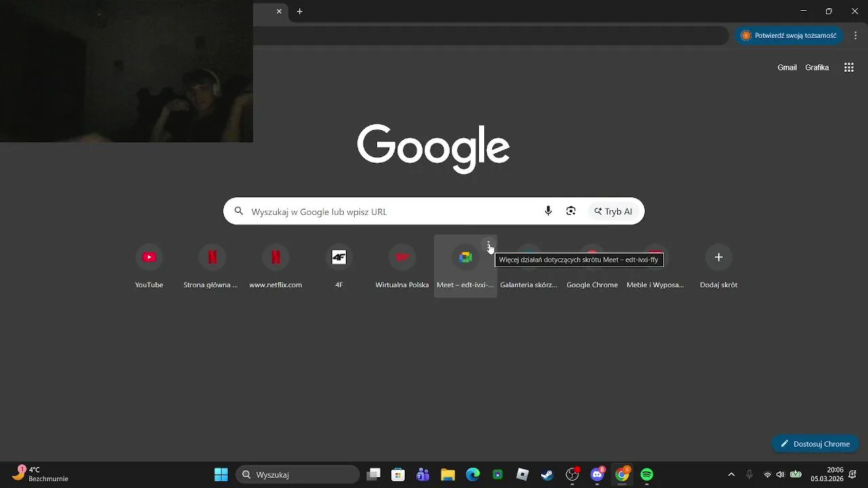Open the weather widget 4°C Bezchmurnie

pos(41,474)
